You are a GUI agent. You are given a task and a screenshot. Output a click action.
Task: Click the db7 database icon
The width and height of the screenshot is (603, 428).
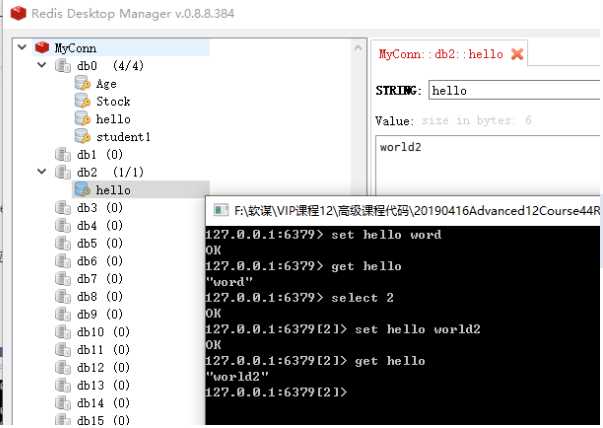tap(63, 278)
